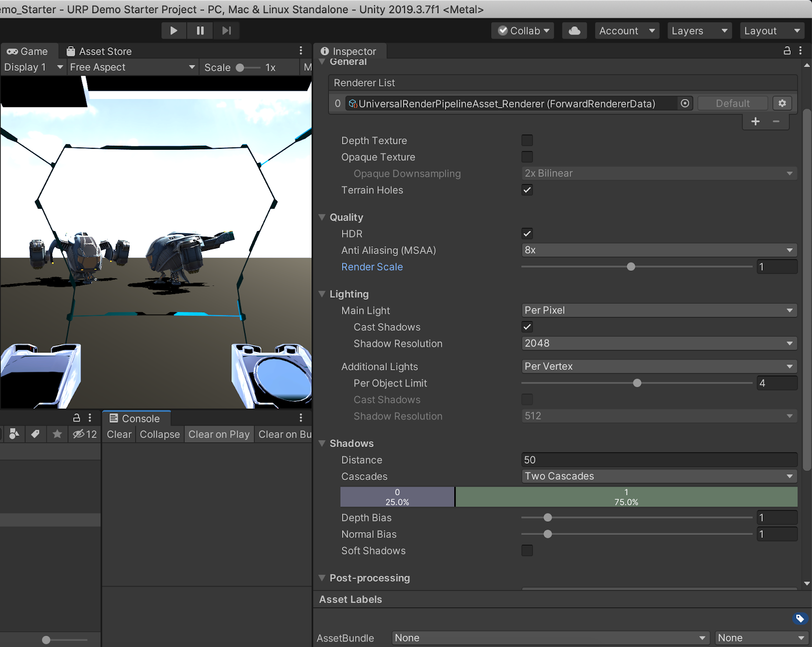Click the Clear on Play button

219,434
